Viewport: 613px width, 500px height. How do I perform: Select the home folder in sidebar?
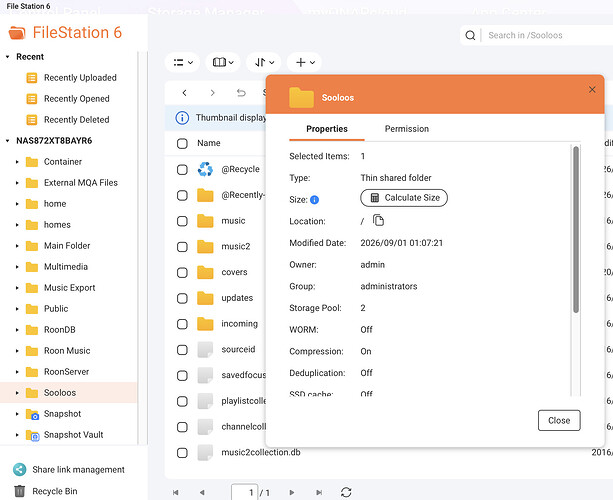[55, 204]
